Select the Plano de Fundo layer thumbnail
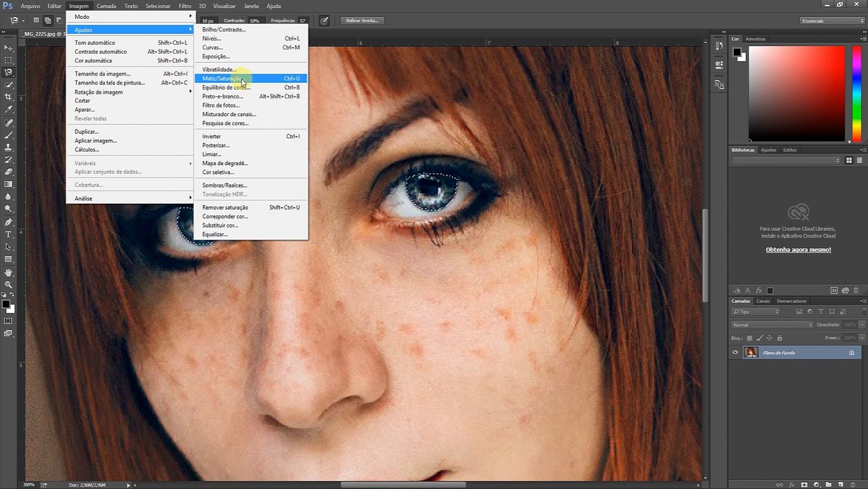 tap(751, 352)
